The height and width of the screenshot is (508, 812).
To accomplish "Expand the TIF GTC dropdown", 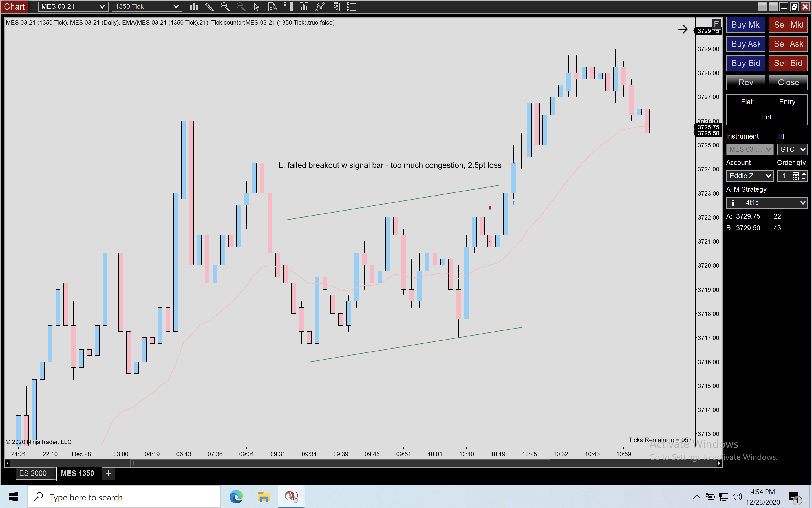I will click(x=792, y=149).
